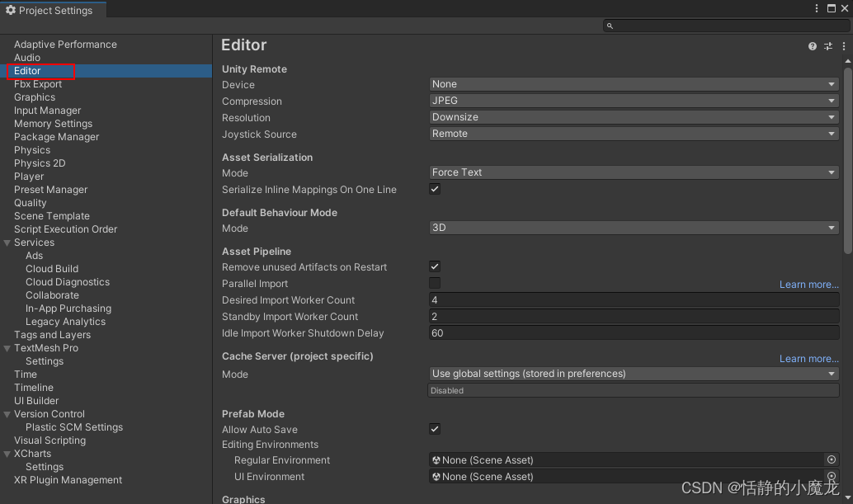The height and width of the screenshot is (504, 853).
Task: Select Collaborate under Services
Action: [x=52, y=295]
